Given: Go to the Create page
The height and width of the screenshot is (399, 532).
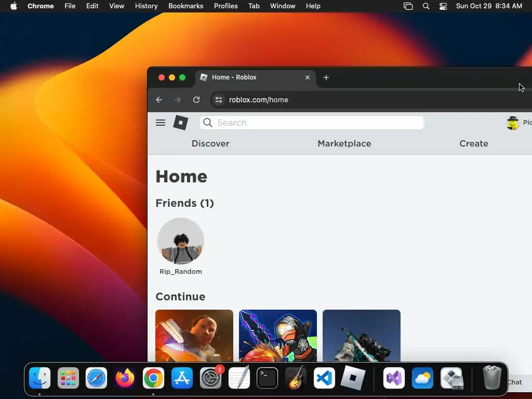Looking at the screenshot, I should tap(474, 143).
